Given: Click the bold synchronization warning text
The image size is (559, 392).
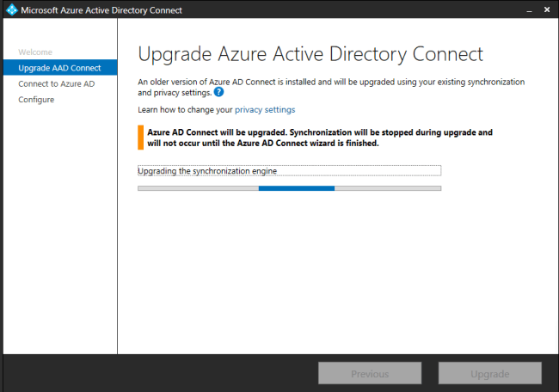Looking at the screenshot, I should click(320, 138).
